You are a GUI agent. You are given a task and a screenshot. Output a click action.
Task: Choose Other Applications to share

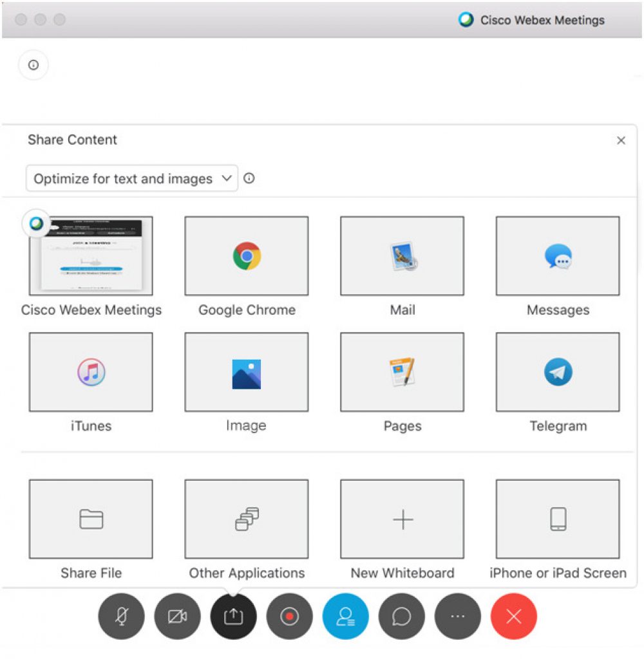[x=247, y=519]
